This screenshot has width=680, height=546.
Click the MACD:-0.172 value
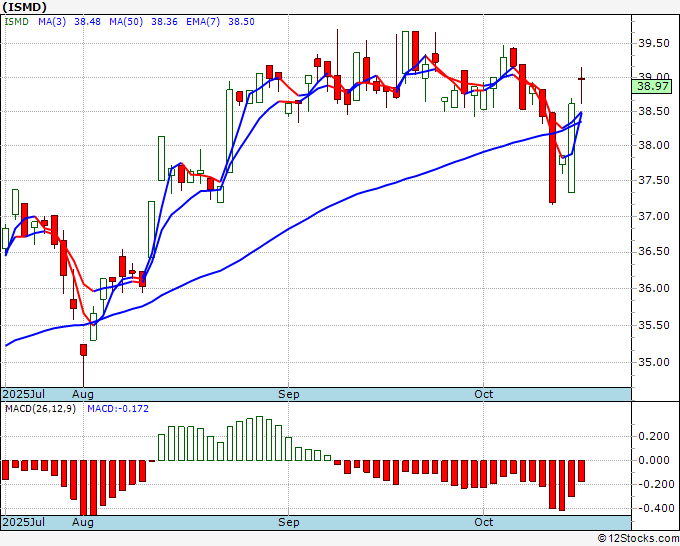[x=118, y=409]
